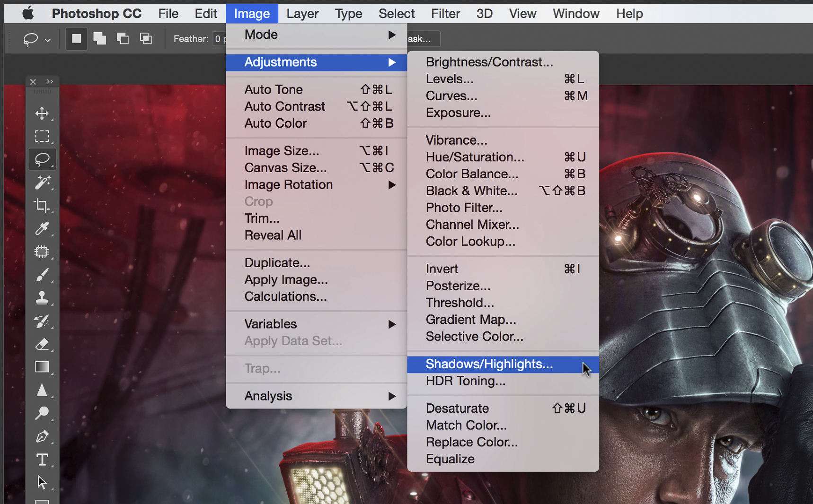This screenshot has width=813, height=504.
Task: Open the View menu
Action: click(522, 14)
